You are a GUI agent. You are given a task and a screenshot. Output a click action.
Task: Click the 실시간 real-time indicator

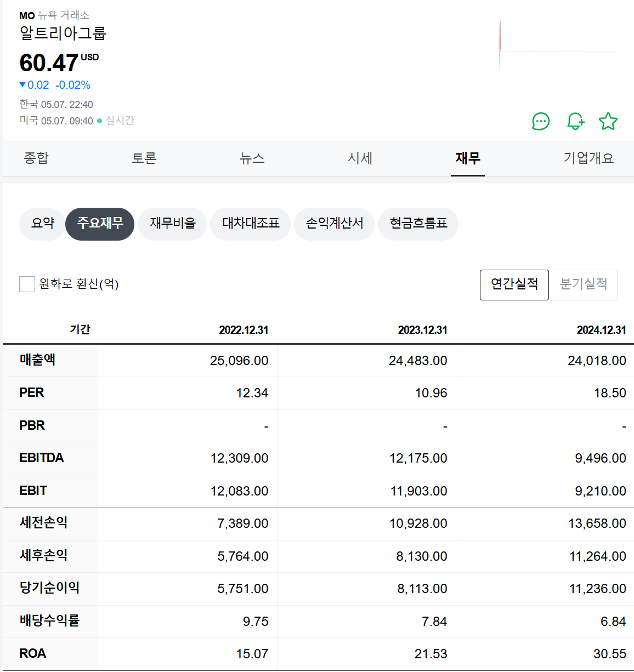click(x=120, y=121)
